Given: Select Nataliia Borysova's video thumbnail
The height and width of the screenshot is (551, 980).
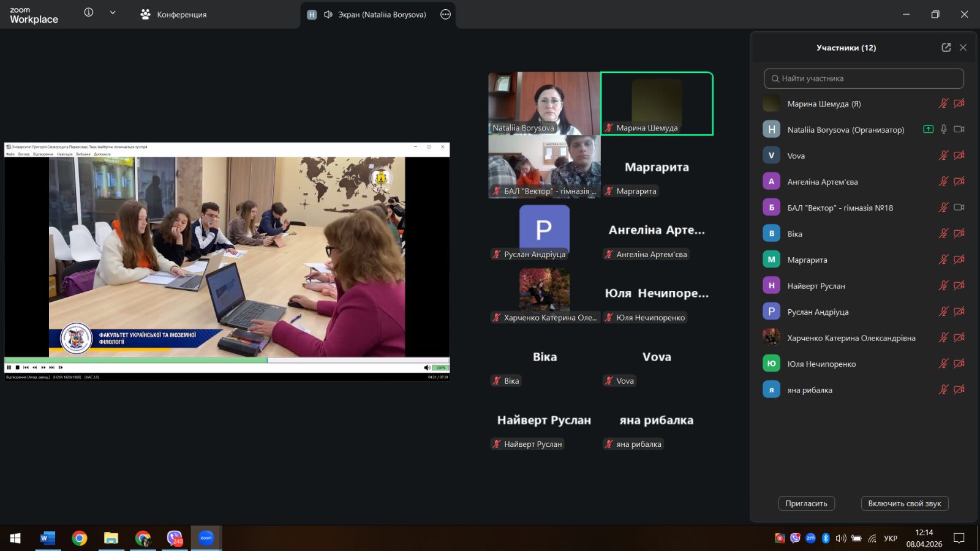Looking at the screenshot, I should click(x=544, y=103).
